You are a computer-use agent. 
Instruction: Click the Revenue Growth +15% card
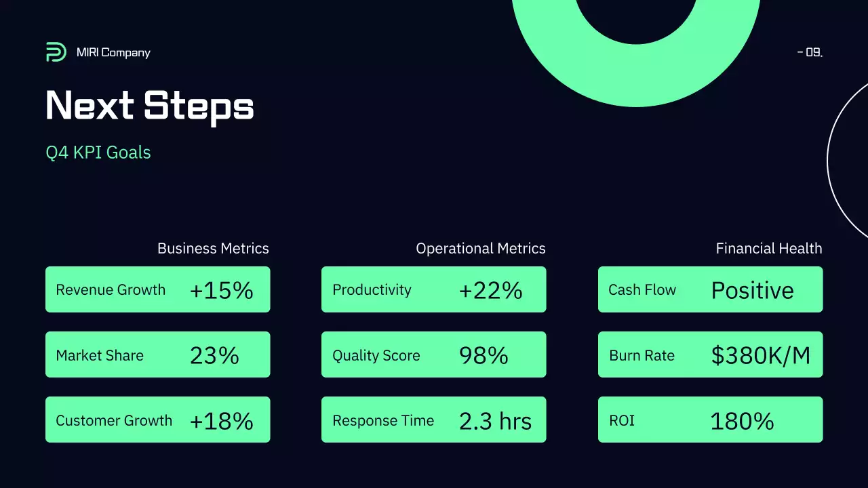(x=157, y=289)
